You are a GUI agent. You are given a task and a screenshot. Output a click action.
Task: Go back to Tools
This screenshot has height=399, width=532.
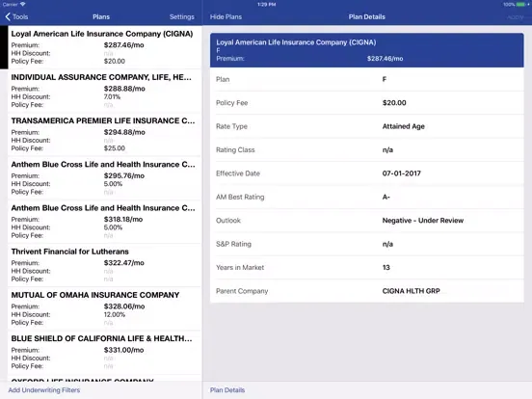click(16, 16)
